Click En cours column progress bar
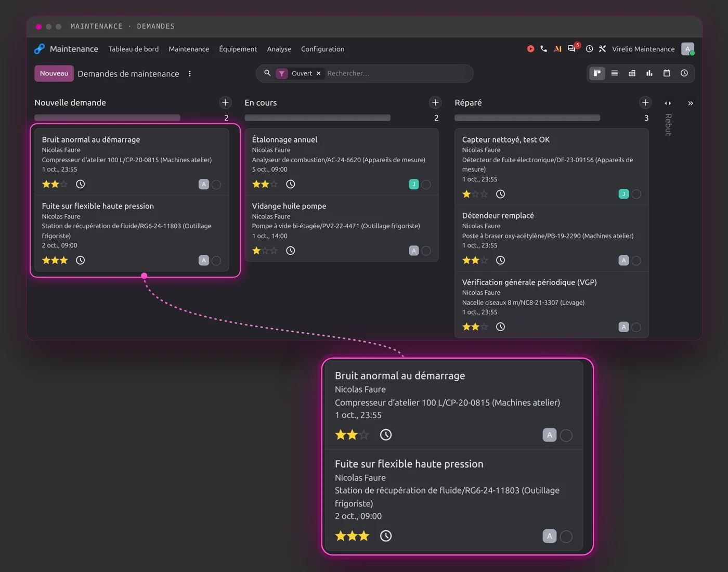The height and width of the screenshot is (572, 728). pyautogui.click(x=317, y=118)
